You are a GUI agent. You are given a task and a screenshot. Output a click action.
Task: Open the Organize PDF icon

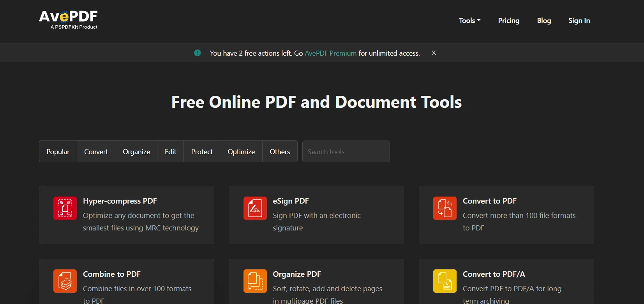255,281
